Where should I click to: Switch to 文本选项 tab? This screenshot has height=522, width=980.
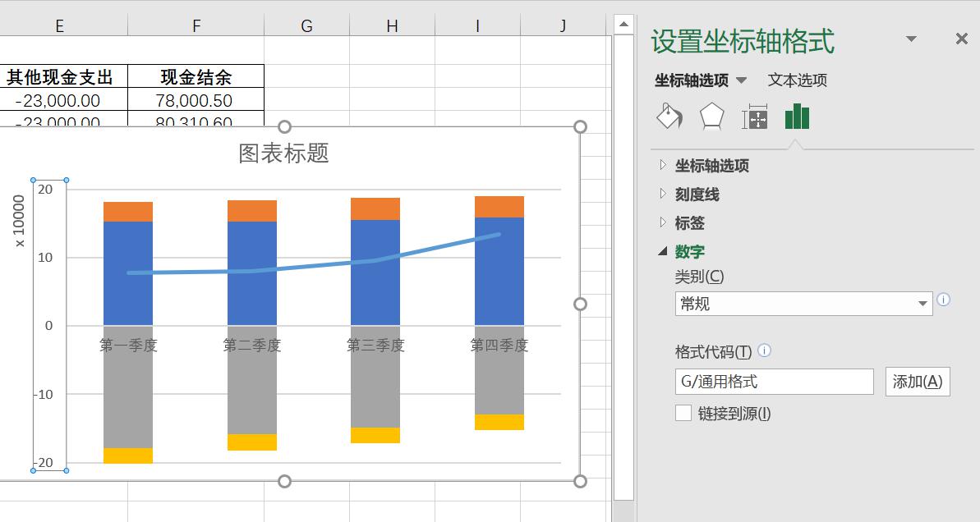point(798,80)
